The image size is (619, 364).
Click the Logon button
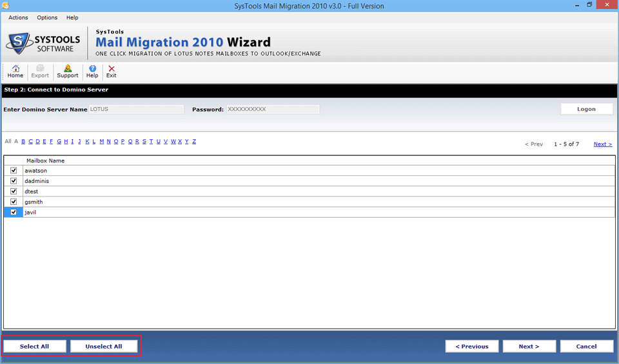coord(586,109)
